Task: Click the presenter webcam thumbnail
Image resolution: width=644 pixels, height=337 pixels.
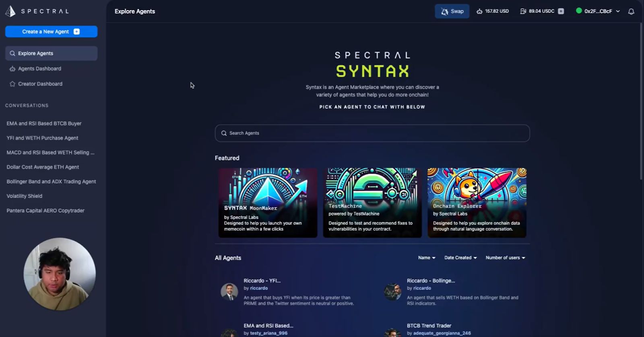Action: pos(60,274)
